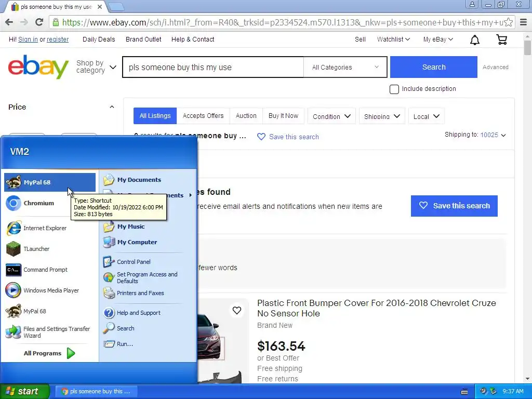The image size is (532, 399).
Task: Expand Shop by category dropdown
Action: tap(96, 66)
